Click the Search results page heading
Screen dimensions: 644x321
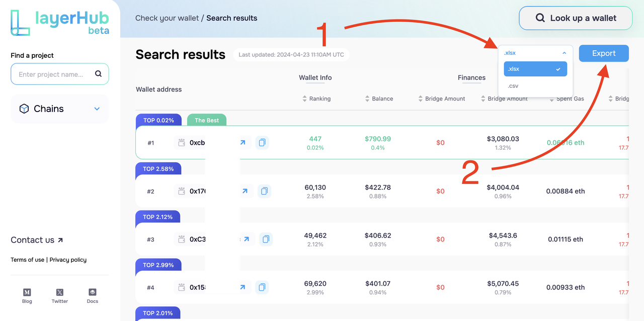180,54
